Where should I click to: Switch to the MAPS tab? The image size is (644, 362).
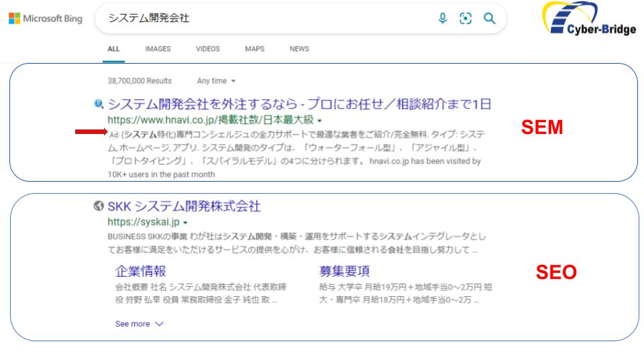[x=255, y=49]
